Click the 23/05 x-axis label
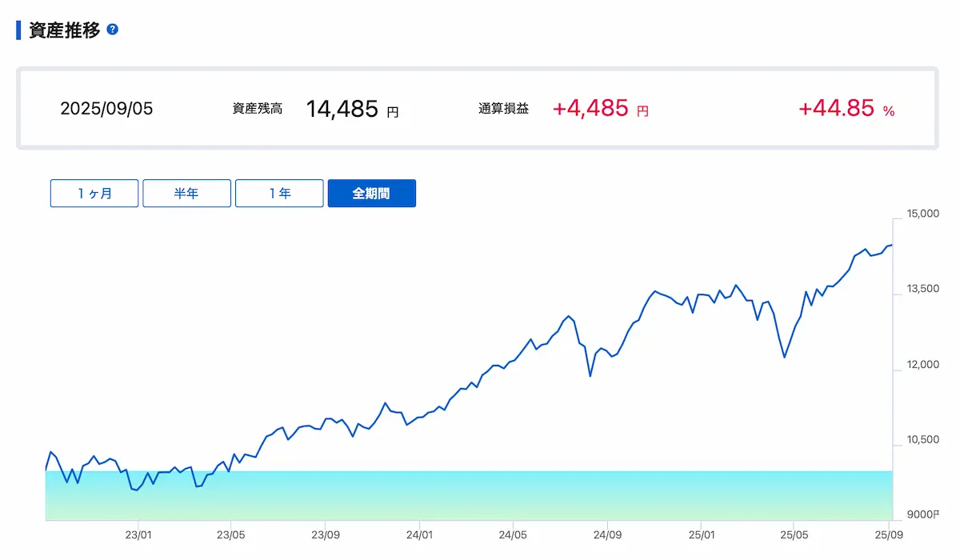The width and height of the screenshot is (960, 560). tap(230, 534)
